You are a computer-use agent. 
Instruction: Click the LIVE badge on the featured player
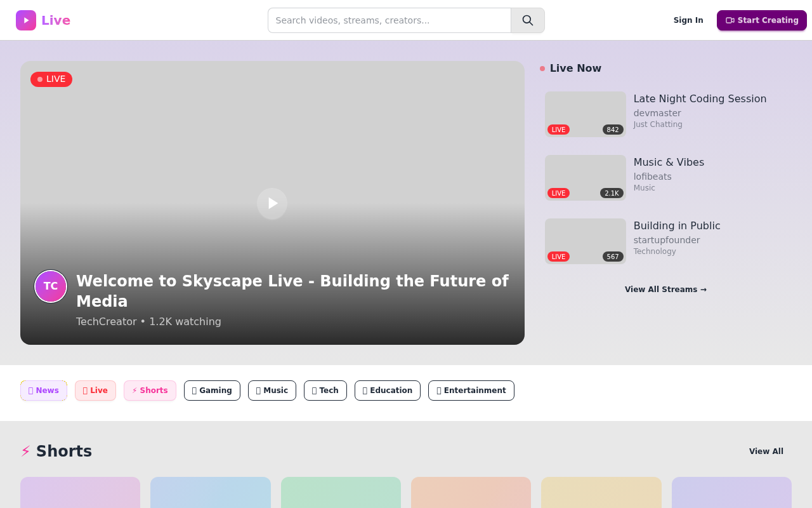51,79
